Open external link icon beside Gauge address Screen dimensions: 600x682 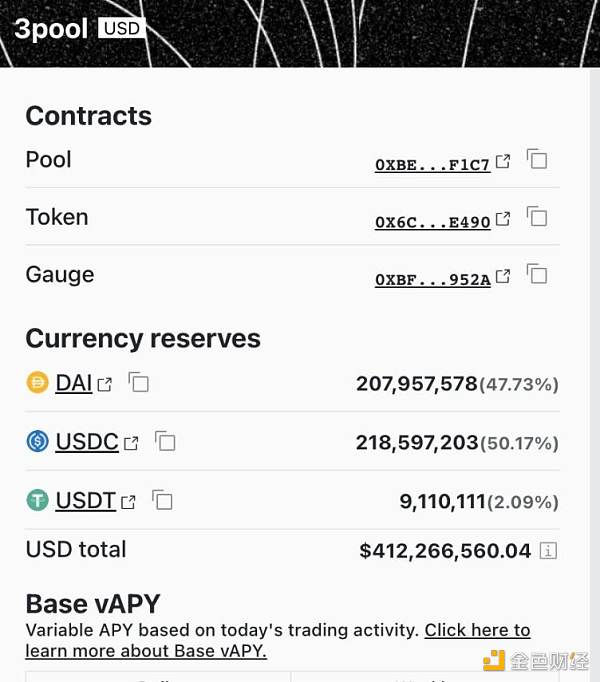[x=503, y=275]
